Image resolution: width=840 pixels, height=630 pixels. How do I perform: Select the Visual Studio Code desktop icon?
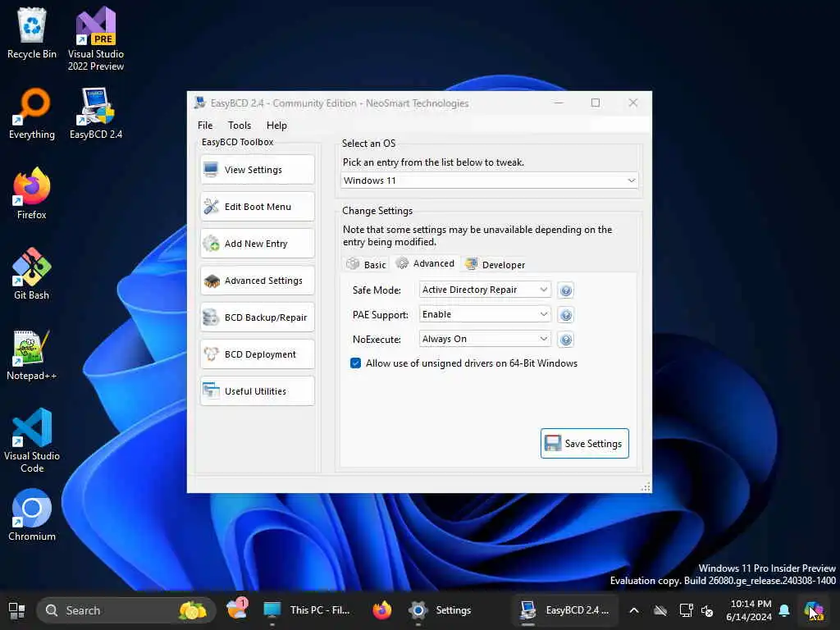coord(32,441)
